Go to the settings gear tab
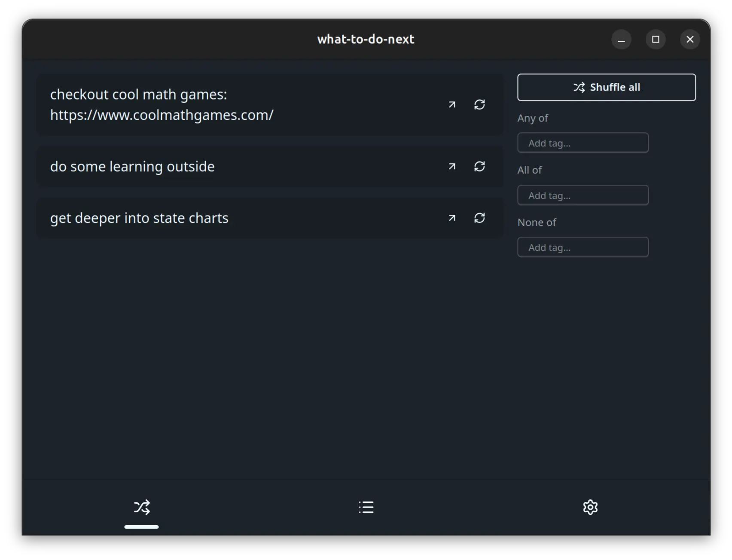This screenshot has height=560, width=732. [590, 507]
